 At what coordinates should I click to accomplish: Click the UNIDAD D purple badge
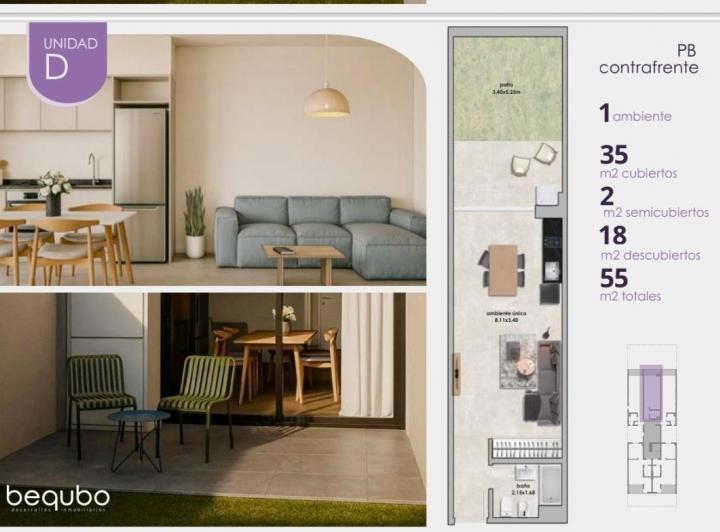tap(68, 62)
